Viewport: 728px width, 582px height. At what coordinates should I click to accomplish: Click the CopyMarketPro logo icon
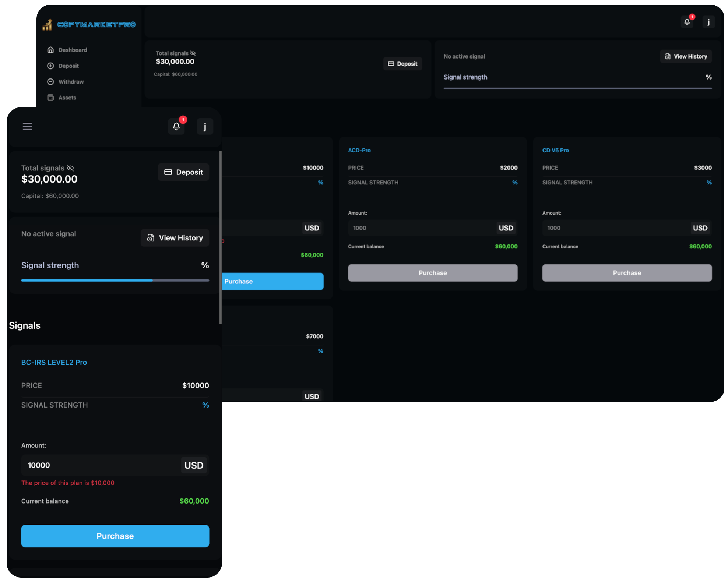pos(48,25)
